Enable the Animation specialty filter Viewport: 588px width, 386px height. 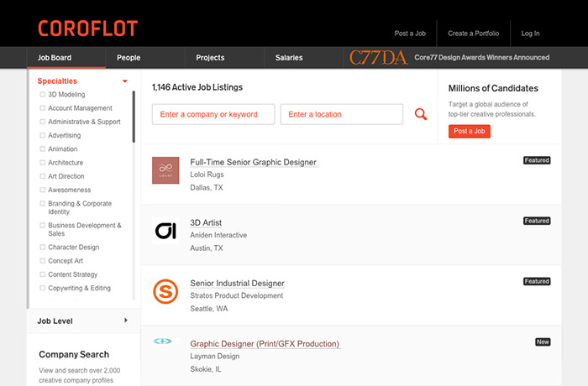(x=43, y=149)
